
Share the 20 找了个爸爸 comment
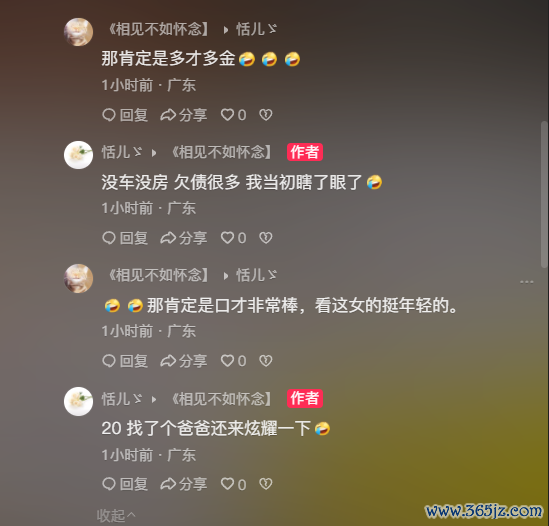[x=184, y=484]
